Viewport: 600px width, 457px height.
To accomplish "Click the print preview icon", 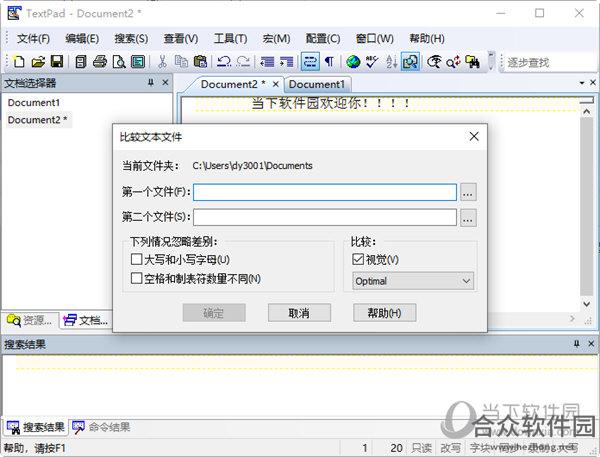I will click(x=119, y=62).
